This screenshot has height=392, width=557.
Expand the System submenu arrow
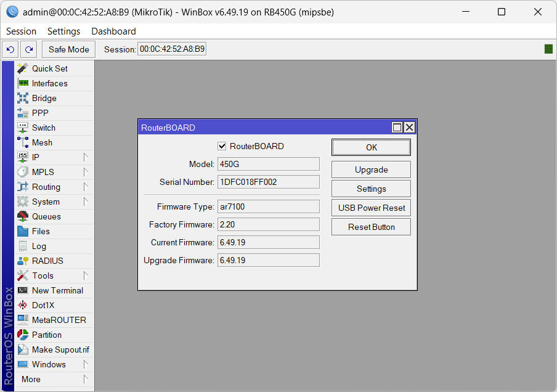pyautogui.click(x=85, y=202)
